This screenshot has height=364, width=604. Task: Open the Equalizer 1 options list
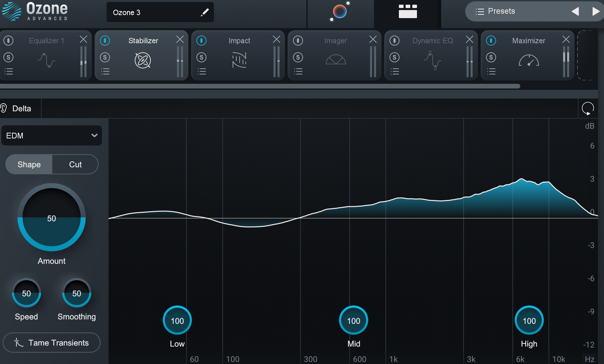(9, 71)
